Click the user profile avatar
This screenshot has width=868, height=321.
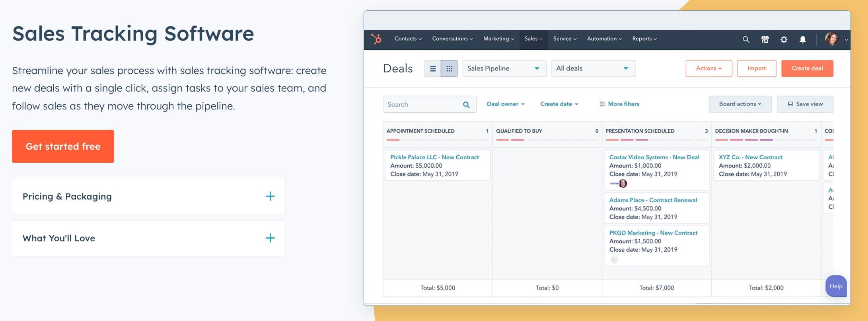(x=831, y=39)
